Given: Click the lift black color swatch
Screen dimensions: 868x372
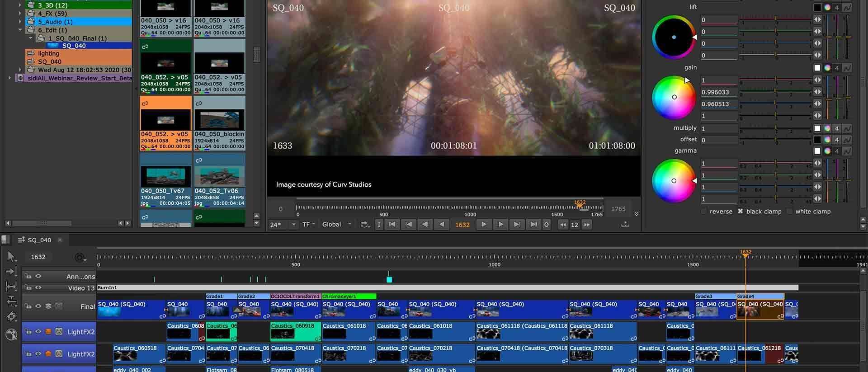Looking at the screenshot, I should pos(817,7).
